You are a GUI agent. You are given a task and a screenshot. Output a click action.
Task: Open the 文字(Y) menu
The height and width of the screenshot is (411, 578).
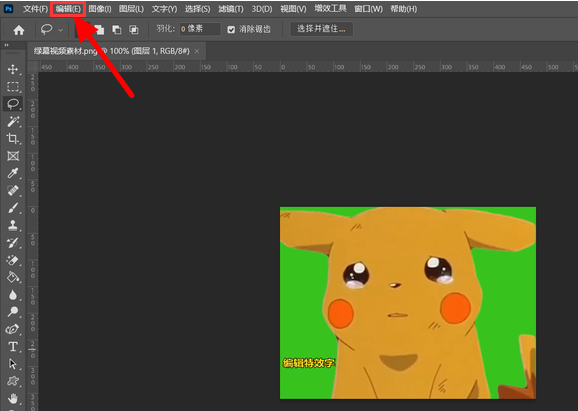(164, 9)
